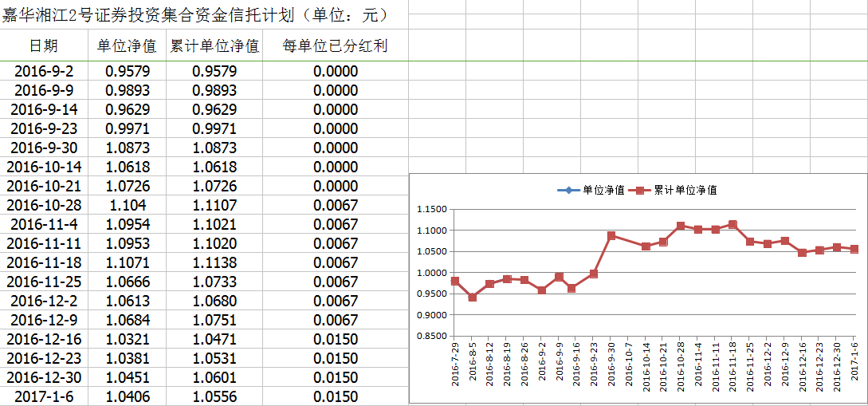The image size is (868, 406).
Task: Select the cell with value 1.1138
Action: pyautogui.click(x=214, y=262)
